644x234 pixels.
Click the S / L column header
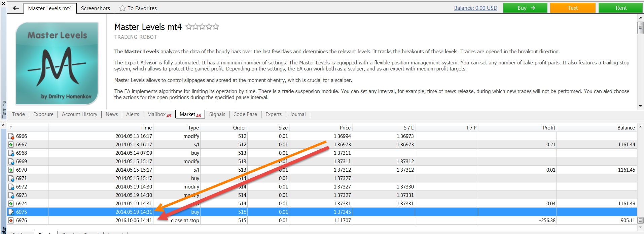(x=384, y=127)
